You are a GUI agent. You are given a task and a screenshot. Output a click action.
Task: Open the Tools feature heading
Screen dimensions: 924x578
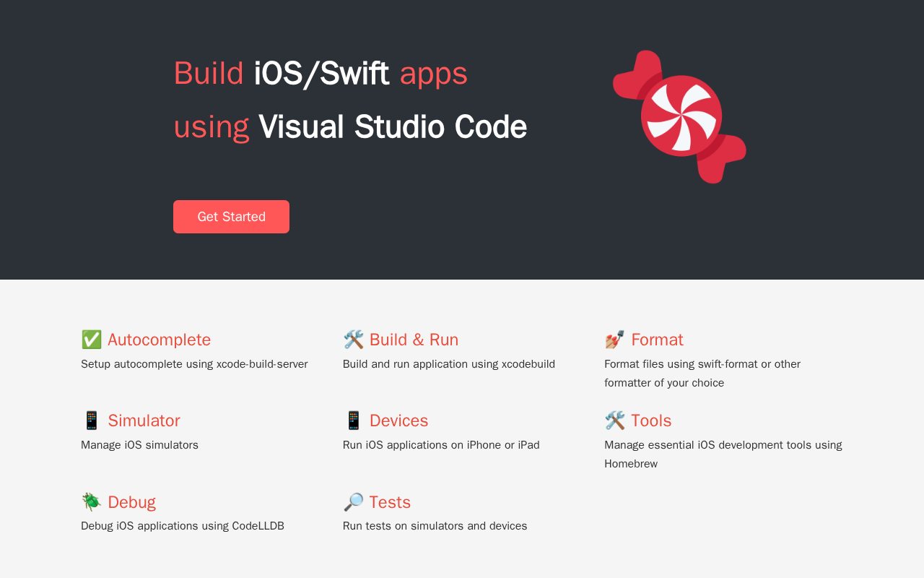coord(651,420)
